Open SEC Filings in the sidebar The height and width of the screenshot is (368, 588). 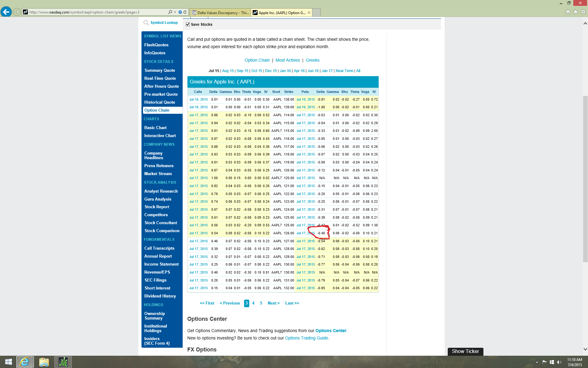(x=156, y=280)
